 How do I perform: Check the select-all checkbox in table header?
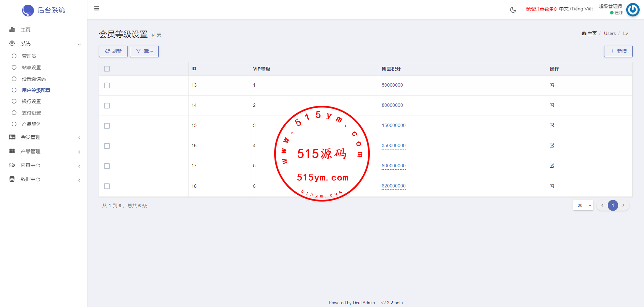click(107, 69)
